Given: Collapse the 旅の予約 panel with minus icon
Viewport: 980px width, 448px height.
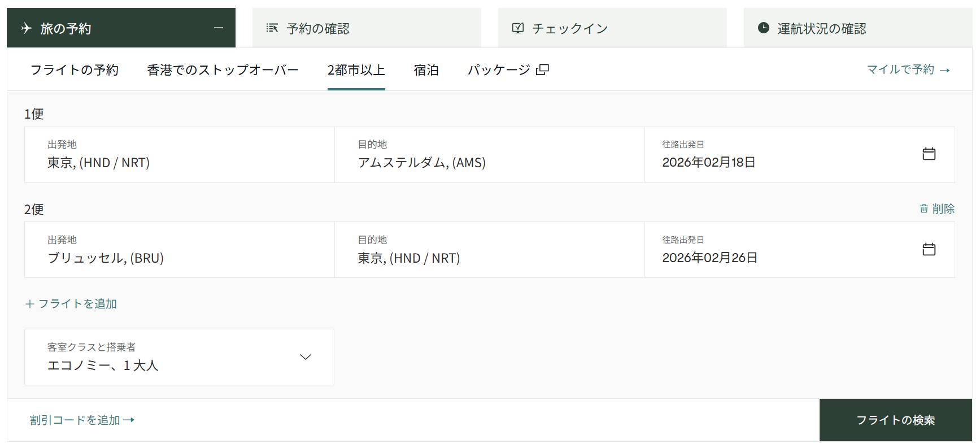Looking at the screenshot, I should point(219,28).
